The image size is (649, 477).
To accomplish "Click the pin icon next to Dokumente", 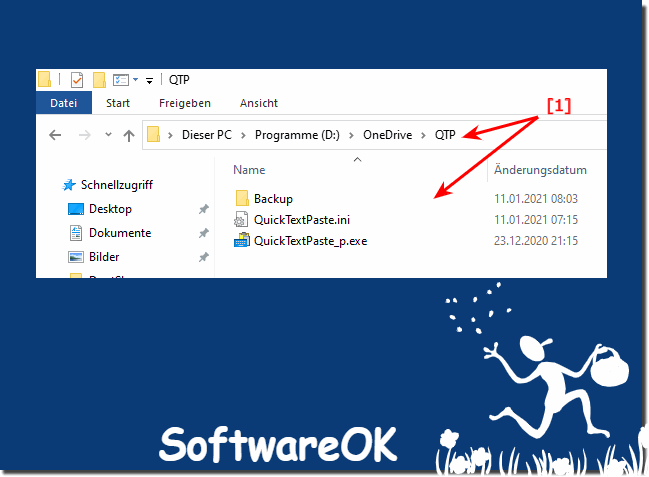I will [203, 233].
